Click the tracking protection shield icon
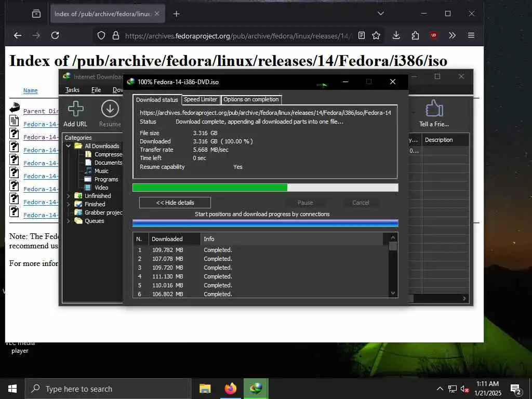Viewport: 532px width, 399px height. [101, 35]
